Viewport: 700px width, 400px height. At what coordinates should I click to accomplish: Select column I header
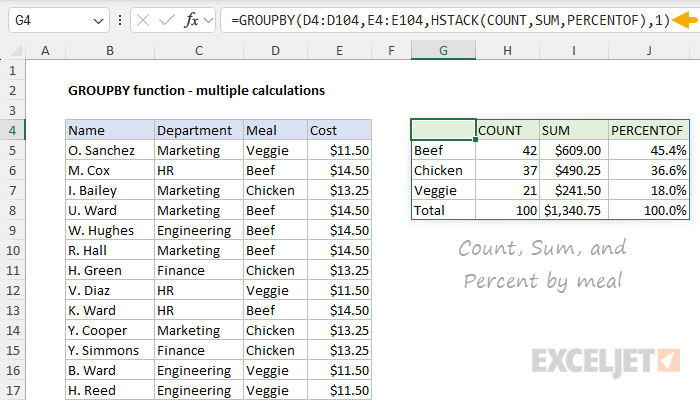[574, 51]
